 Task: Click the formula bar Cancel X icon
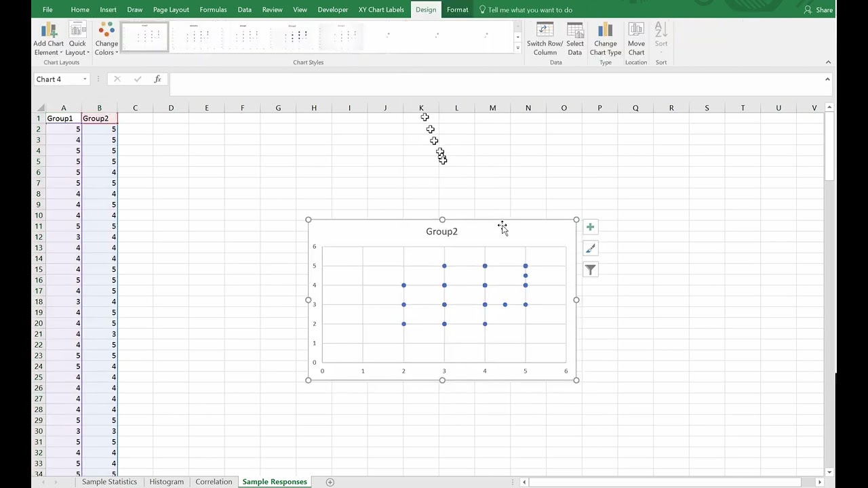(x=117, y=79)
